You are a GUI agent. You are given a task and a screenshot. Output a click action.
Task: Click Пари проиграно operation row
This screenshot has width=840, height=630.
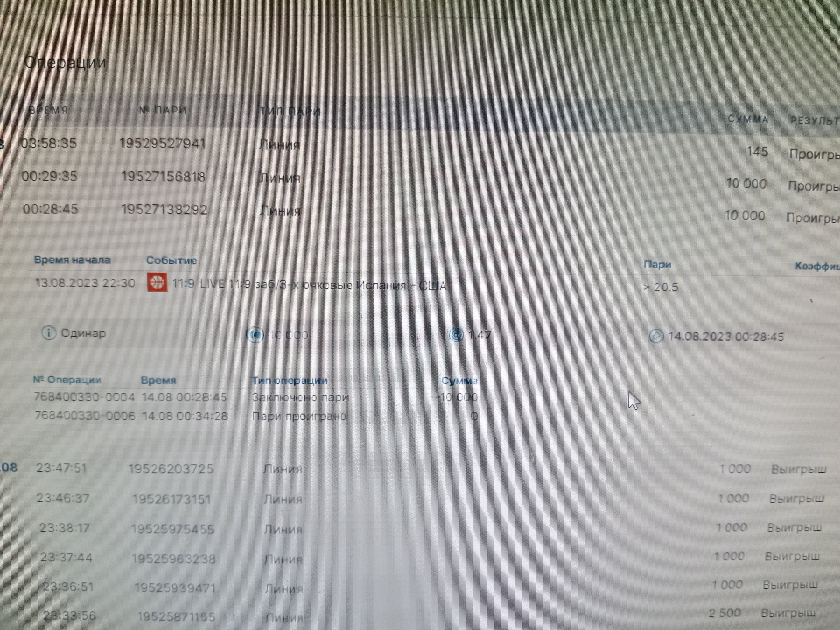299,416
